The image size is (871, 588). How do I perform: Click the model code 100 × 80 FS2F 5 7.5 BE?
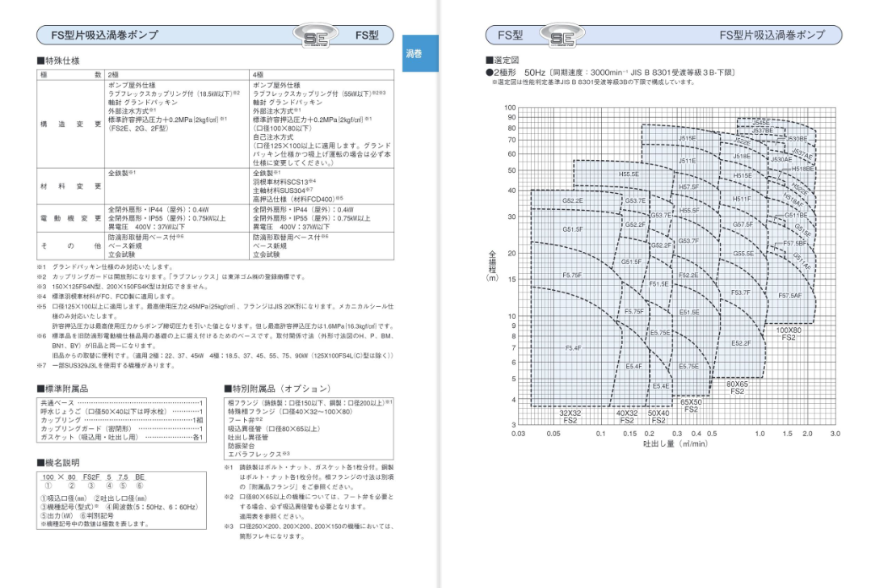[x=94, y=477]
